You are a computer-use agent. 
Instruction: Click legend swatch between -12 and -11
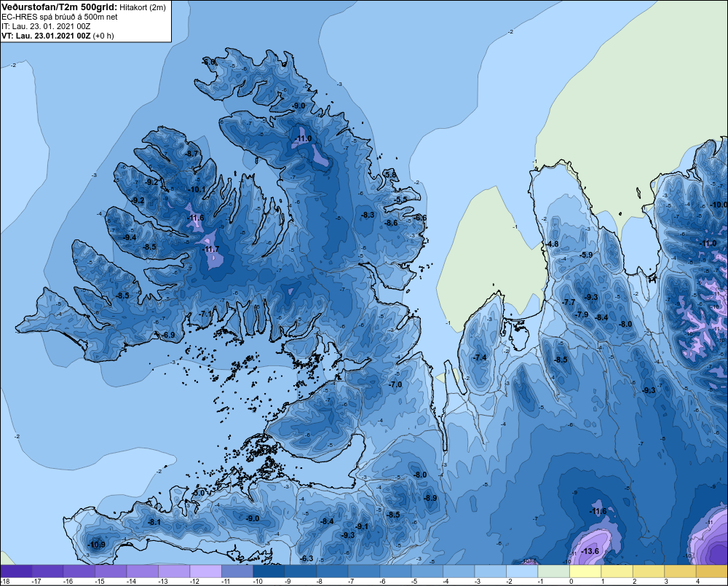[x=206, y=571]
